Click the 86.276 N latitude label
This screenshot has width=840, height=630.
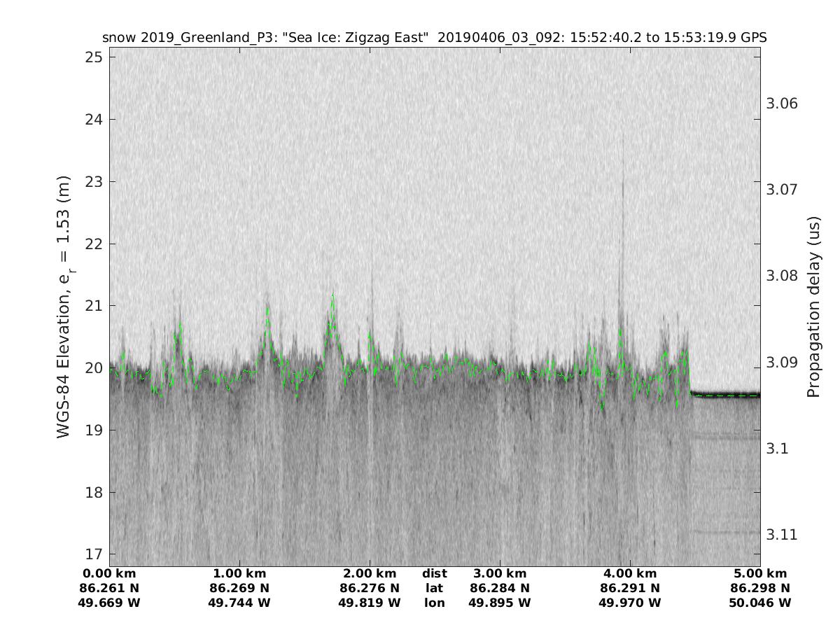coord(370,588)
